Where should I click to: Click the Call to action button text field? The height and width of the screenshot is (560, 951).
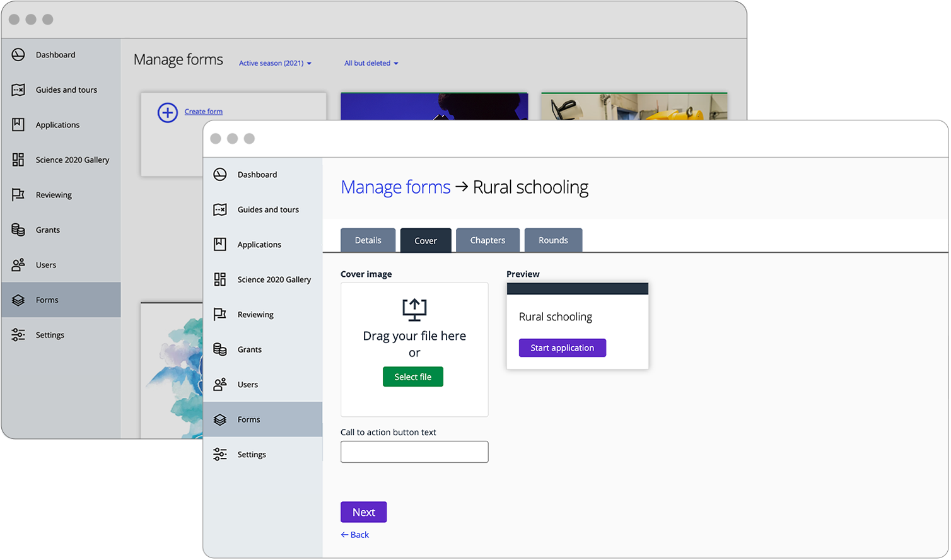[414, 452]
